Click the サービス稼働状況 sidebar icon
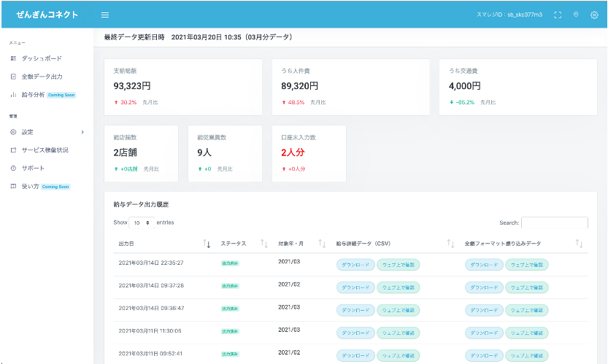Viewport: 608px width, 364px height. click(x=13, y=150)
